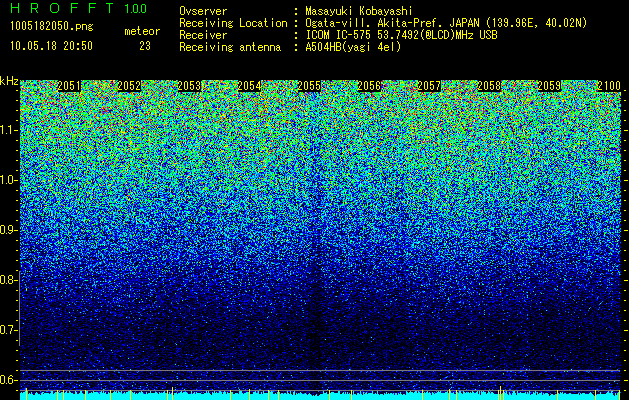This screenshot has height=400, width=629.
Task: Click the 0.8 kHz axis label
Action: coord(9,280)
